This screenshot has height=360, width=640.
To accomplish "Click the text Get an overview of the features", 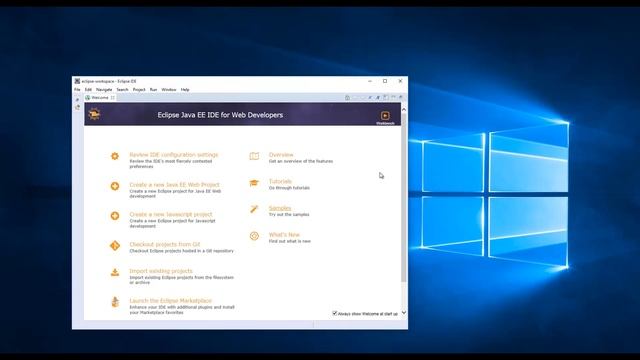I will coord(301,161).
